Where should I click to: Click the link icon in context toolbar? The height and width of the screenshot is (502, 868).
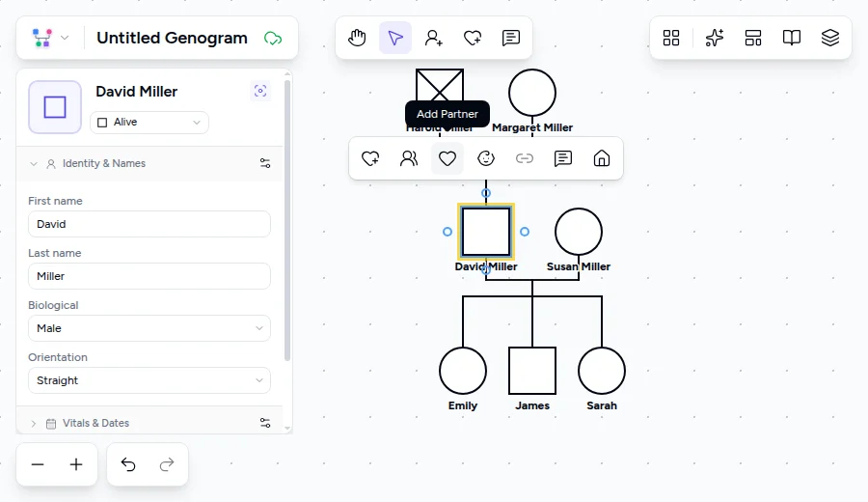point(525,158)
